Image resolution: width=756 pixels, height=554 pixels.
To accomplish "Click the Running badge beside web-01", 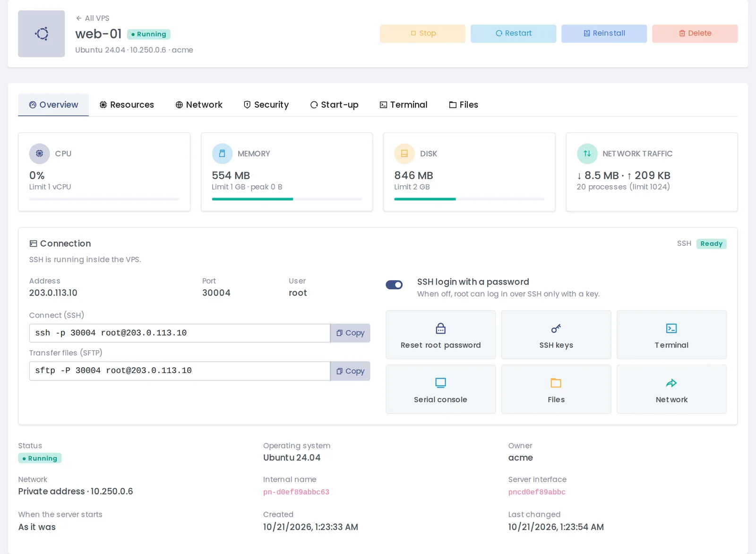I will (x=149, y=34).
